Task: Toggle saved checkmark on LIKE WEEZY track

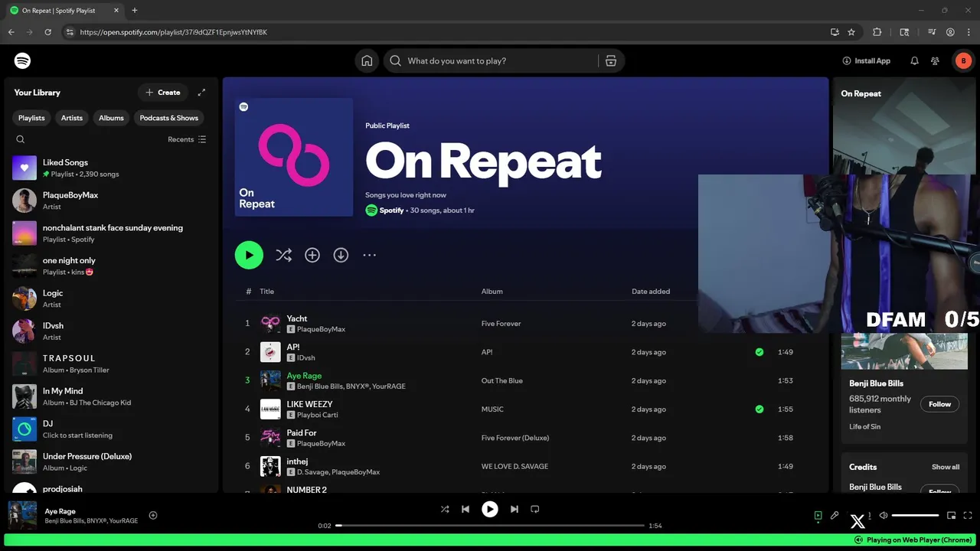Action: pos(759,409)
